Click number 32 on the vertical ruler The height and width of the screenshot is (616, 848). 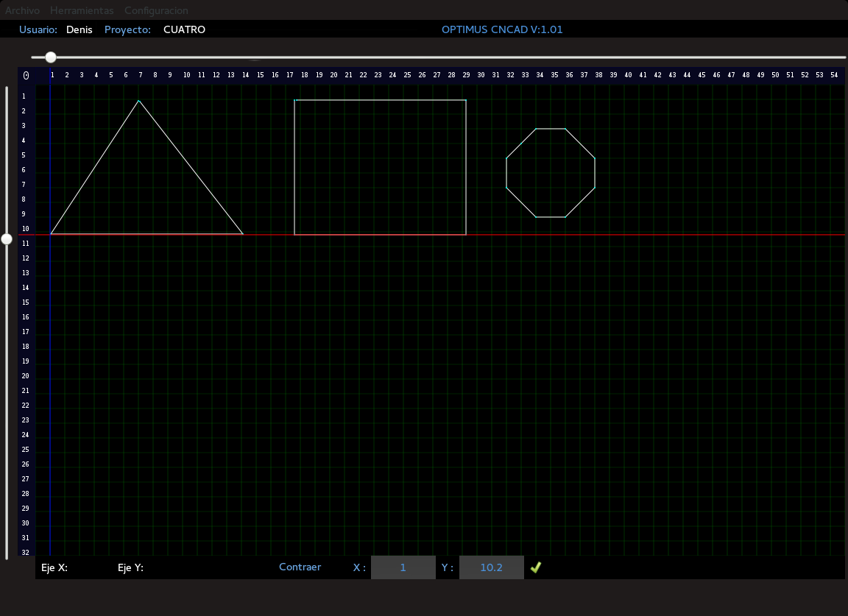(x=26, y=552)
